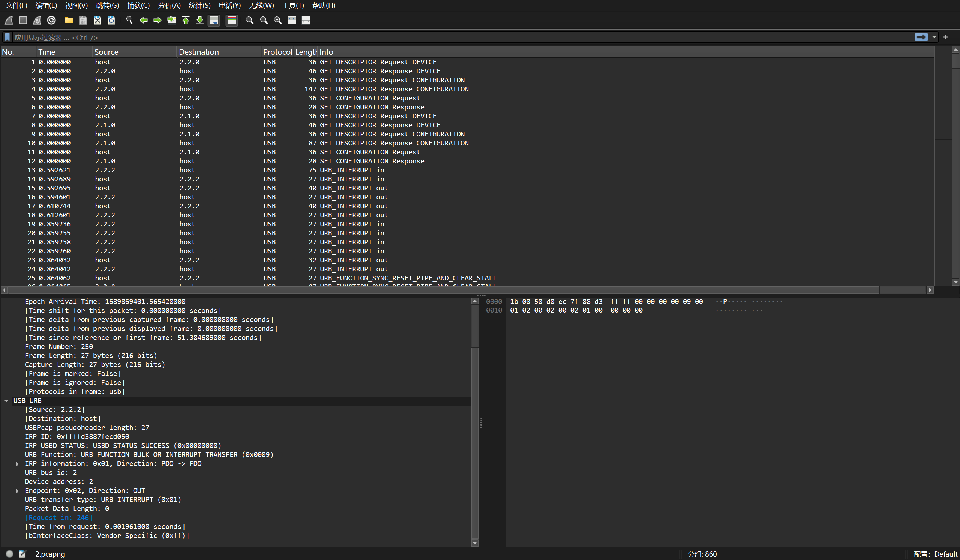Click the zoom in magnifier icon
The image size is (960, 560).
click(x=249, y=20)
